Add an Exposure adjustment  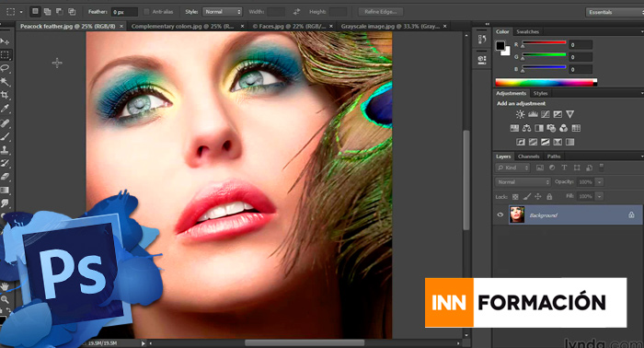point(558,114)
